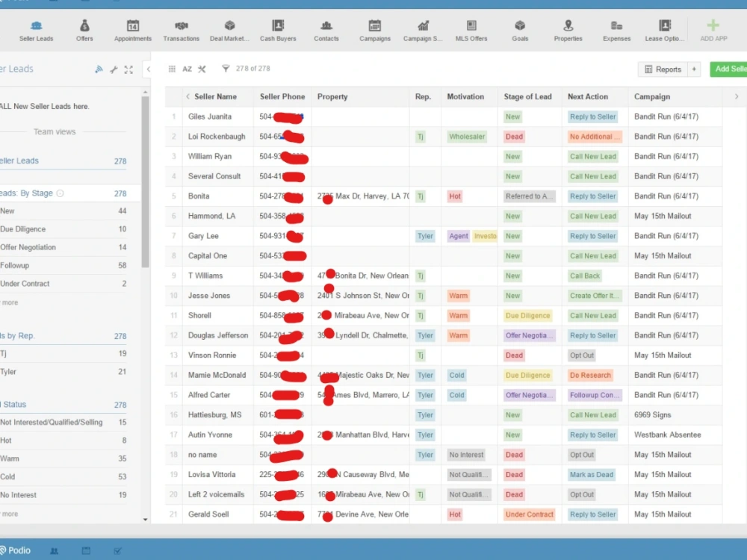Click the sidebar scroll down arrow

click(x=146, y=520)
